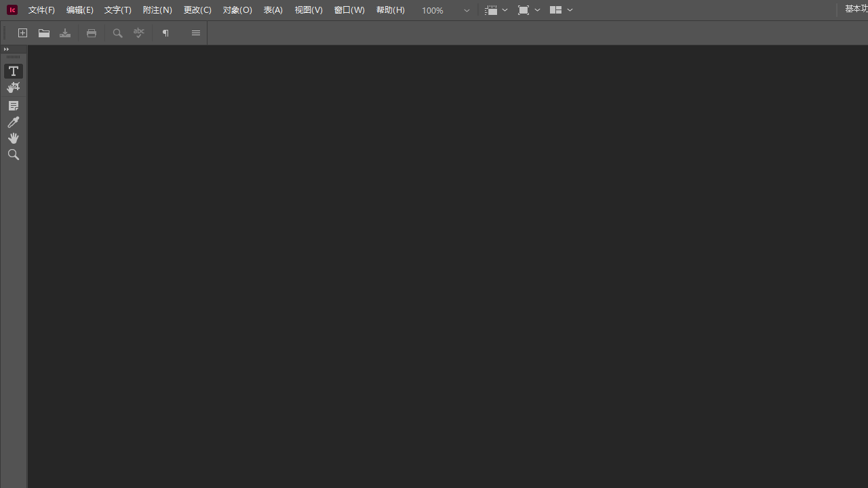This screenshot has height=488, width=868.
Task: Select the Eyedropper tool
Action: pyautogui.click(x=13, y=122)
